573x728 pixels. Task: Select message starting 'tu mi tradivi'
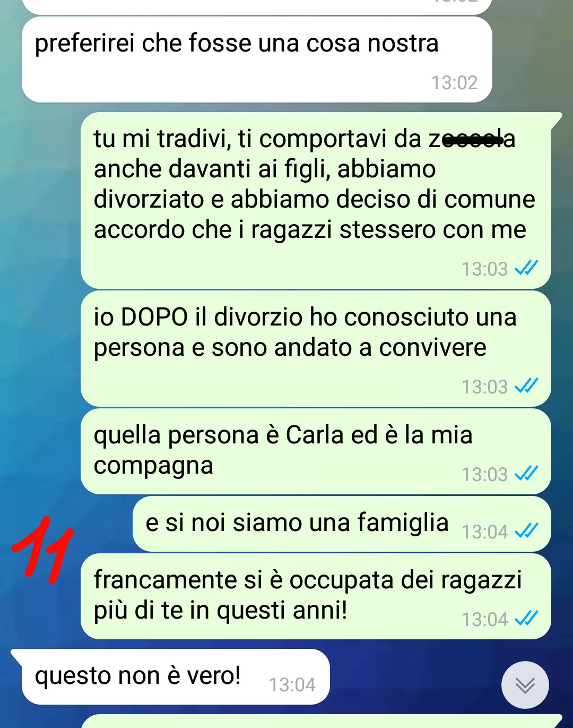[316, 201]
